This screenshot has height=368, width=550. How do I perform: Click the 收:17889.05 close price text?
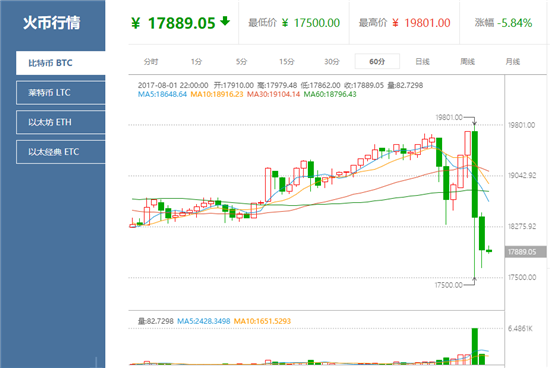coord(364,85)
